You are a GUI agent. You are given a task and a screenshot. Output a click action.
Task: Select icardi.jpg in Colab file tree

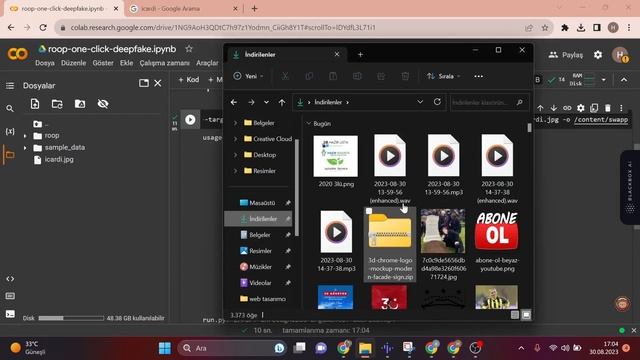pyautogui.click(x=59, y=160)
